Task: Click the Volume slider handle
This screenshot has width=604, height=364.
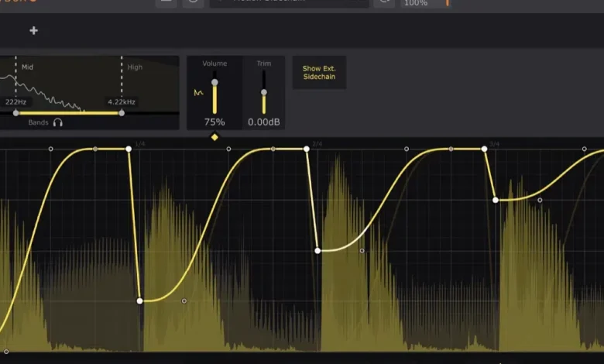Action: tap(214, 83)
